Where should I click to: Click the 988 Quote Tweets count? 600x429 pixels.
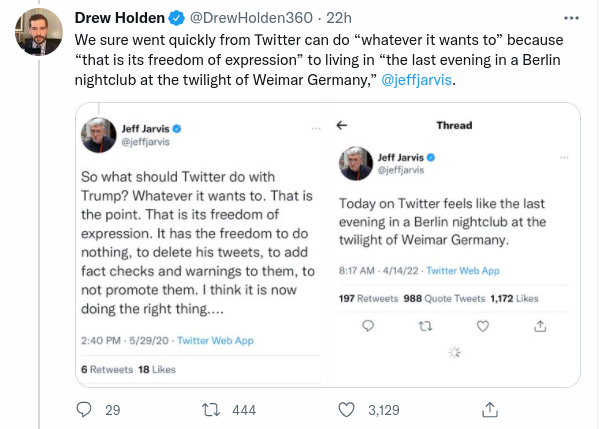[x=438, y=298]
